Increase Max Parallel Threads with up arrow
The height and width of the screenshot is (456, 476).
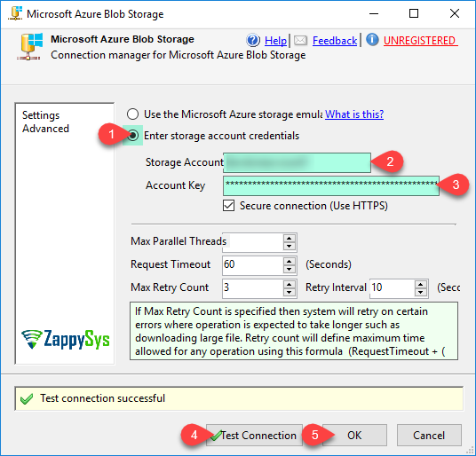click(x=290, y=238)
